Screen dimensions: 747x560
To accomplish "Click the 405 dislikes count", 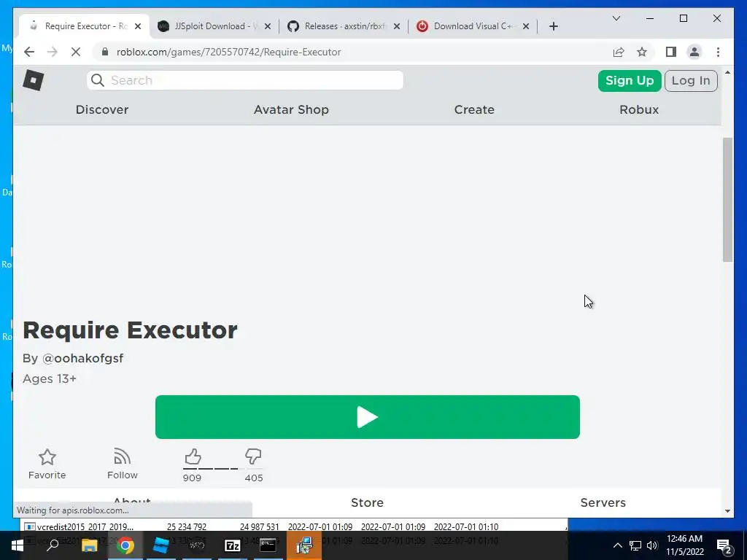I will (x=253, y=478).
